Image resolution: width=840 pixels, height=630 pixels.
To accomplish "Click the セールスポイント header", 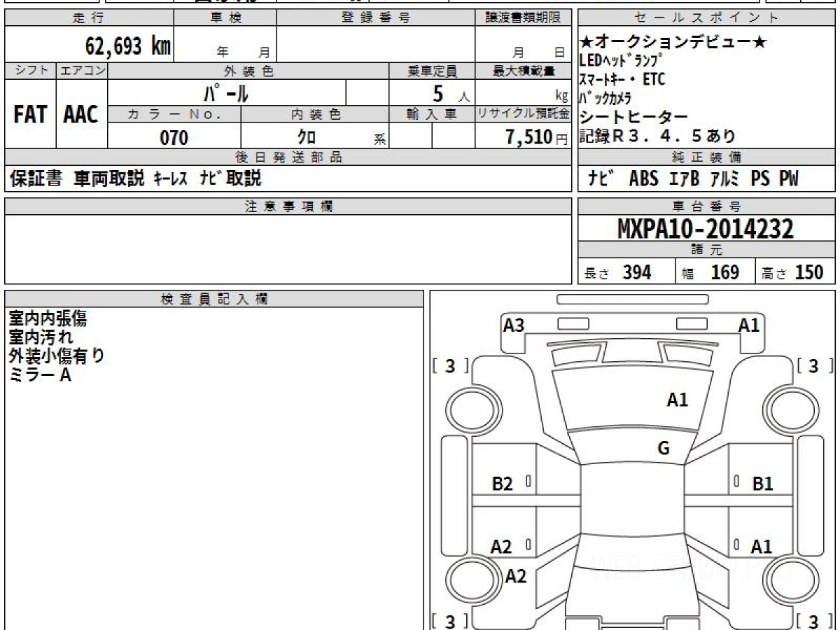I will click(706, 18).
